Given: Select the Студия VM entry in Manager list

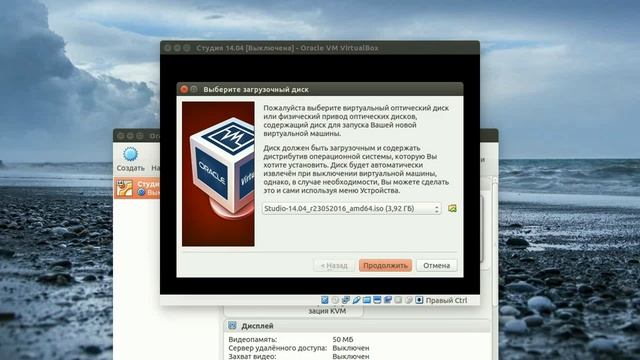Looking at the screenshot, I should 137,188.
